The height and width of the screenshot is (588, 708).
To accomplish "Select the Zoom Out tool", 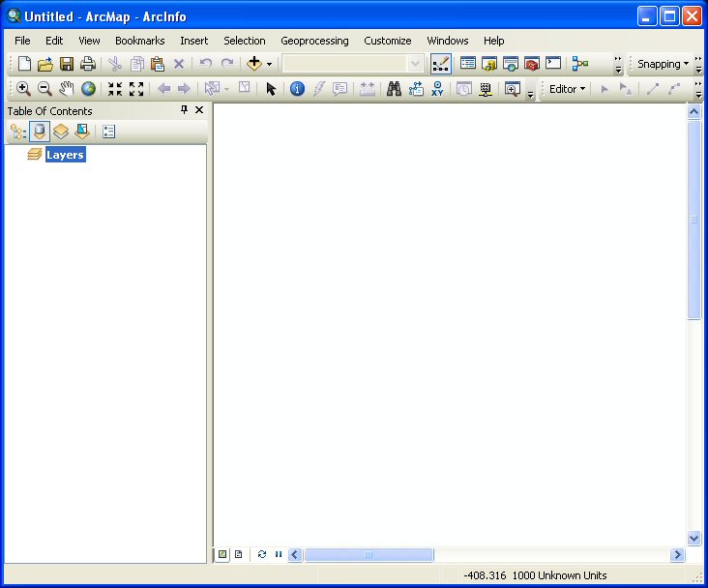I will pyautogui.click(x=44, y=89).
